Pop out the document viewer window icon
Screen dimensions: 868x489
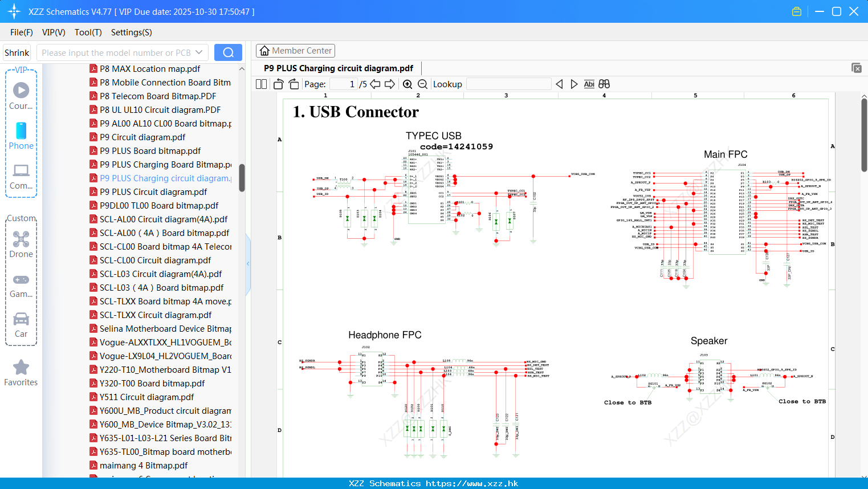(x=857, y=68)
